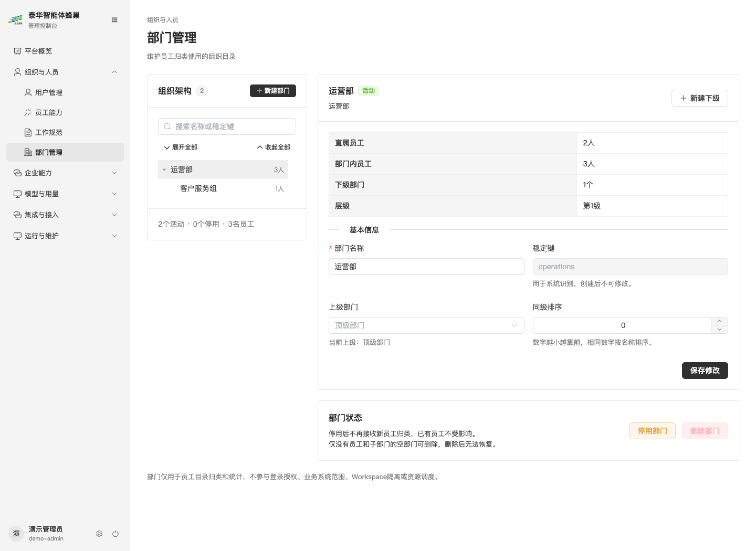Collapse the 运营部 tree node arrow
The image size is (756, 551).
164,169
